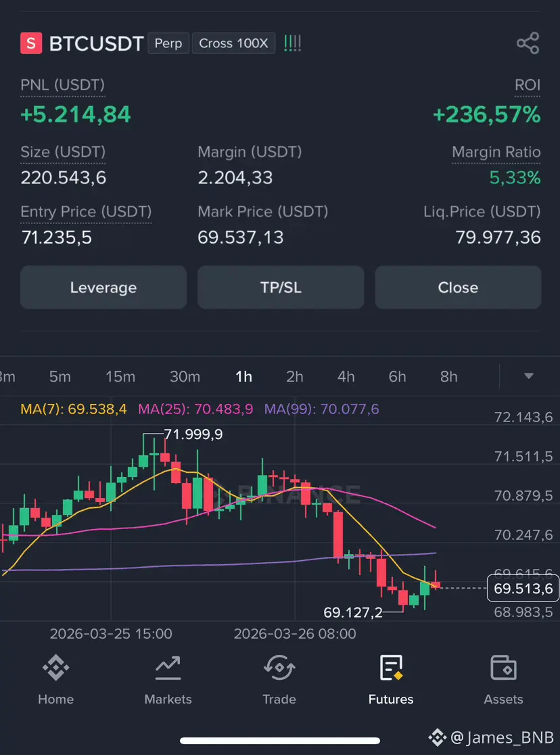The width and height of the screenshot is (560, 755).
Task: Tap the red S short badge
Action: pyautogui.click(x=31, y=44)
